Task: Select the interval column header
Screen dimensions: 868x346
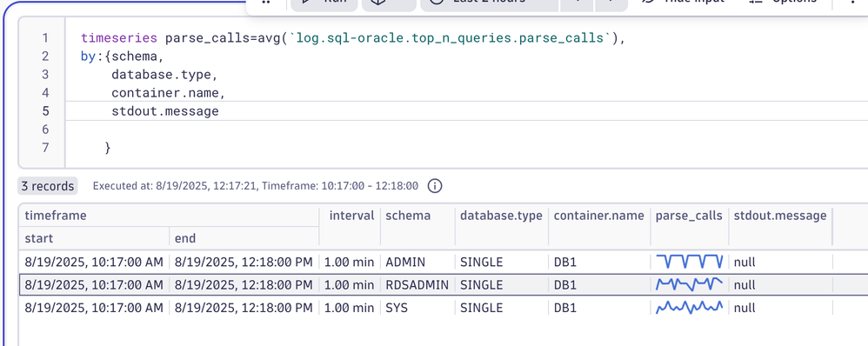Action: [x=350, y=216]
